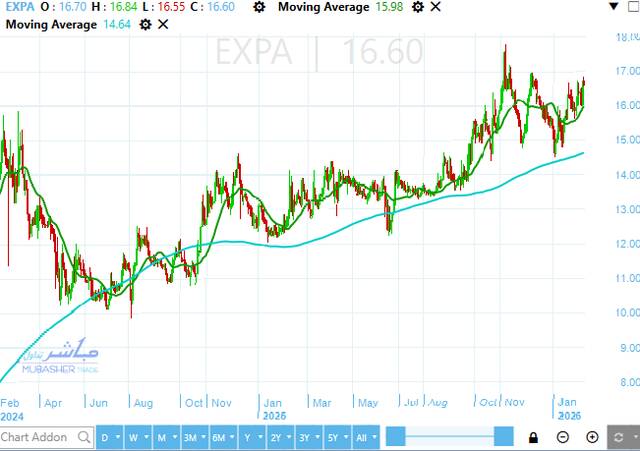Open settings gear next to EXPA symbol
Viewport: 640px width, 451px height.
(260, 7)
